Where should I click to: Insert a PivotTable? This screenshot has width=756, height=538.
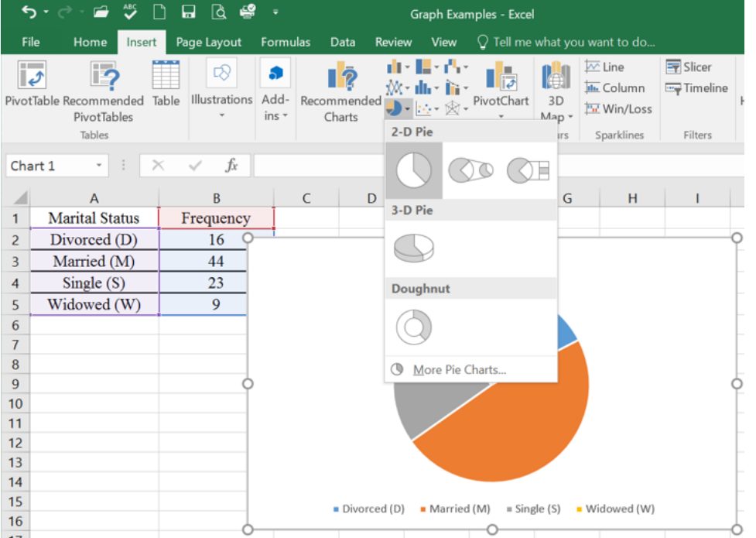coord(32,83)
